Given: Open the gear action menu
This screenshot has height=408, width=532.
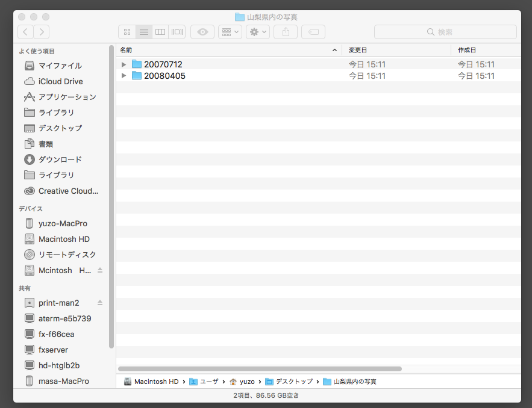Looking at the screenshot, I should [258, 32].
